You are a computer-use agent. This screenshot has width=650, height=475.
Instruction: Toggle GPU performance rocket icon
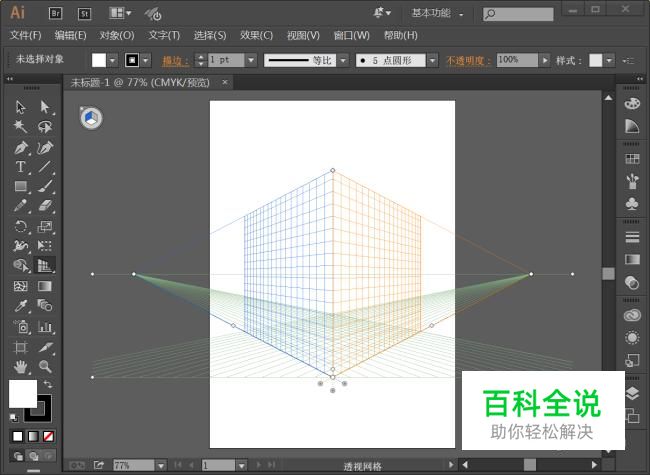pos(153,14)
